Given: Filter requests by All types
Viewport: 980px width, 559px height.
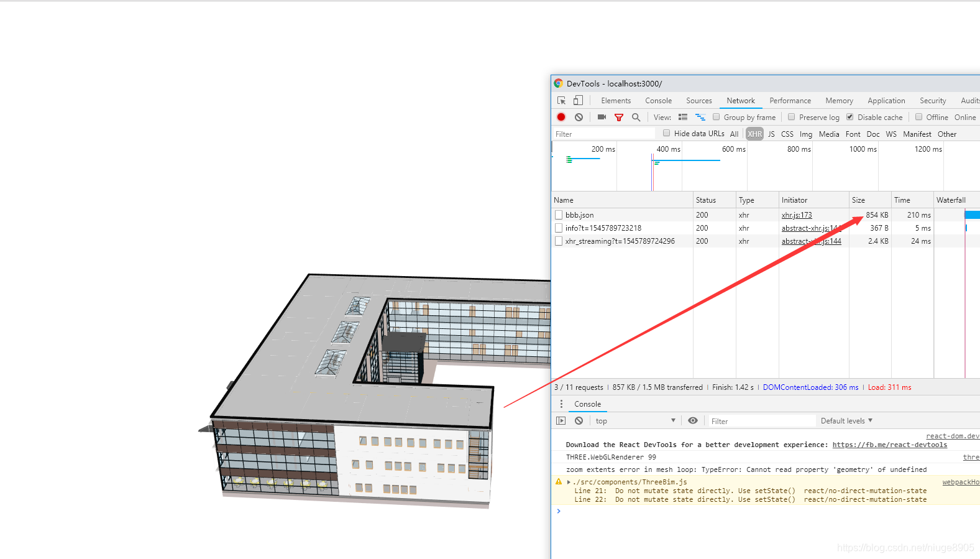Looking at the screenshot, I should 734,134.
